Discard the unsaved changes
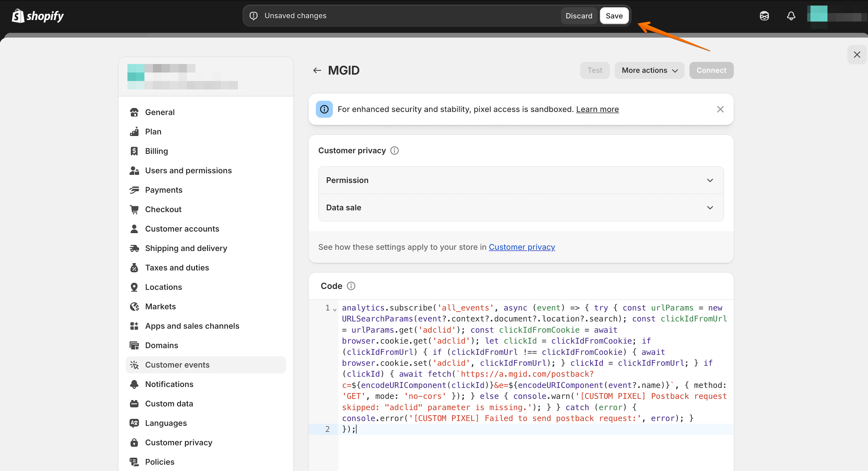 click(578, 16)
